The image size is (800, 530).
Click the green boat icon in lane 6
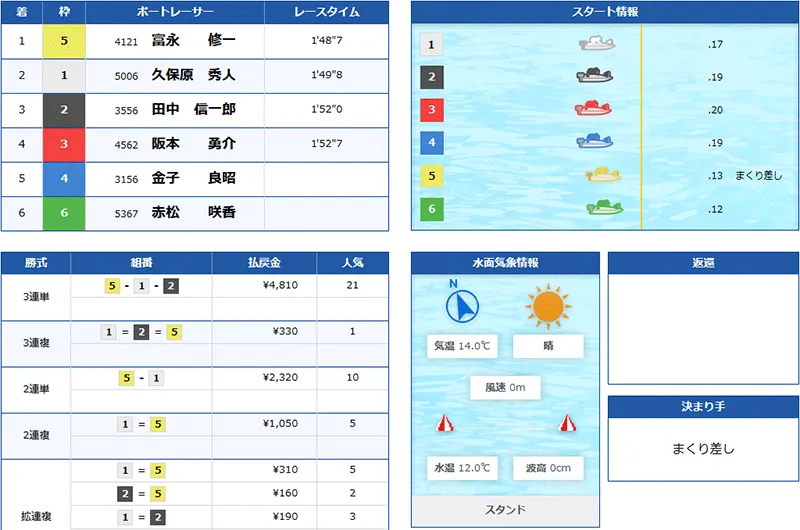[x=605, y=207]
